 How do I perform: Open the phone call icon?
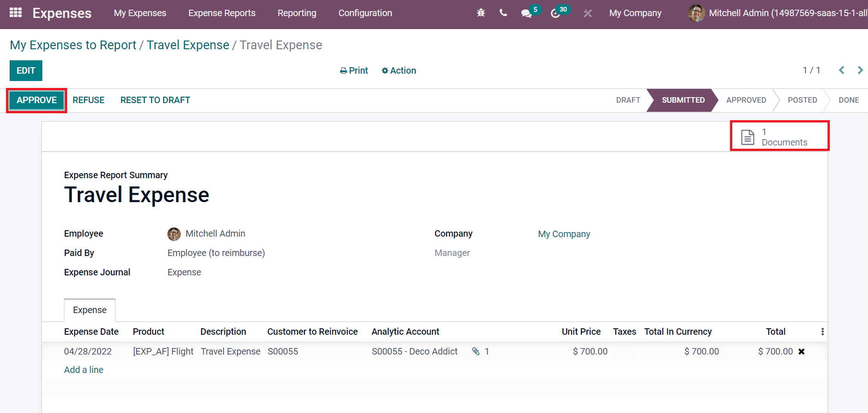pos(503,13)
